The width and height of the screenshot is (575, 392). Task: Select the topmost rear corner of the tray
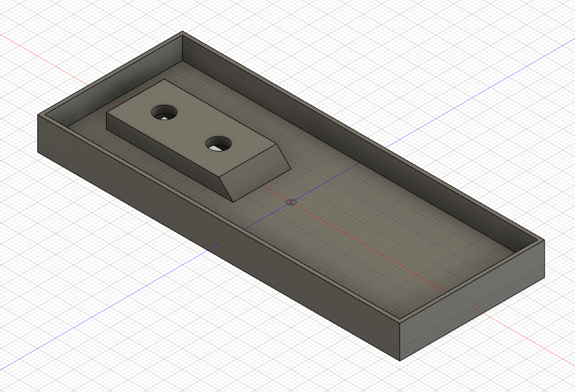[182, 32]
